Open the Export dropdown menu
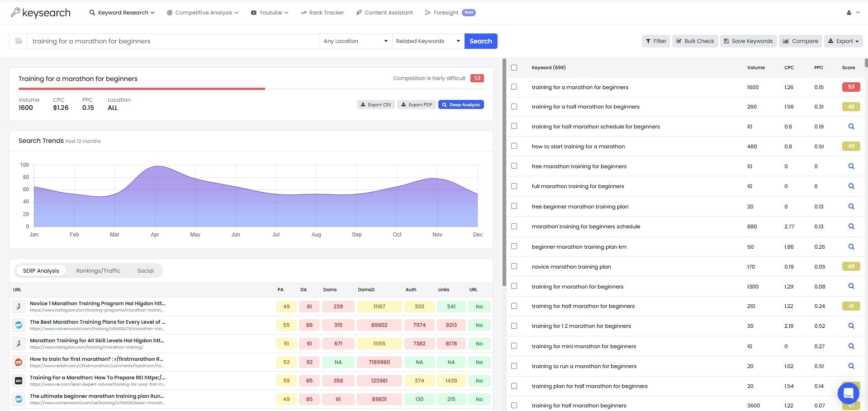868x411 pixels. point(843,41)
